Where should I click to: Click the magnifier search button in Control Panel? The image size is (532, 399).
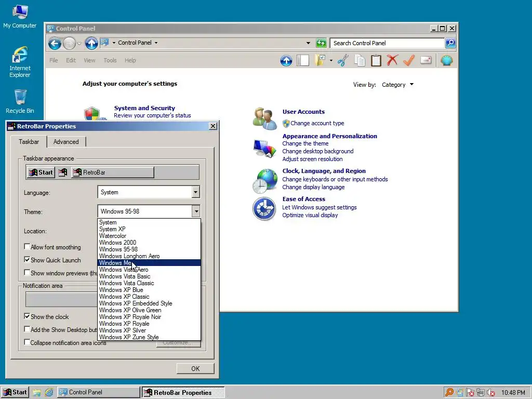[x=450, y=43]
